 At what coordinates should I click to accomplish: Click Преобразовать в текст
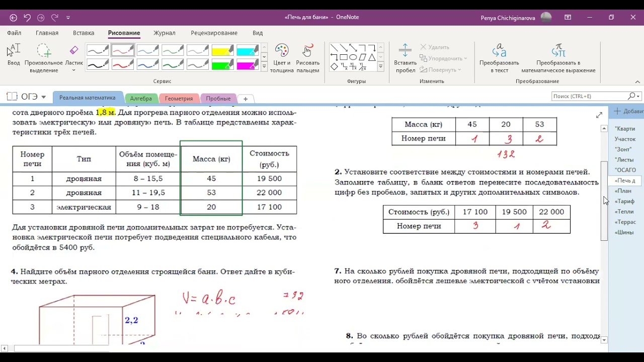[x=499, y=58]
